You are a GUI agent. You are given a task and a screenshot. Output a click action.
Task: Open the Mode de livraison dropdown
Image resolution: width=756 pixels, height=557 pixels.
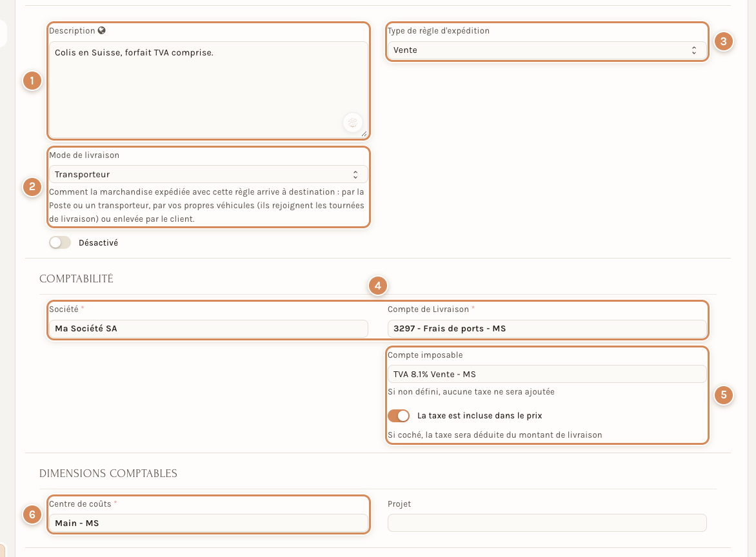pyautogui.click(x=208, y=175)
